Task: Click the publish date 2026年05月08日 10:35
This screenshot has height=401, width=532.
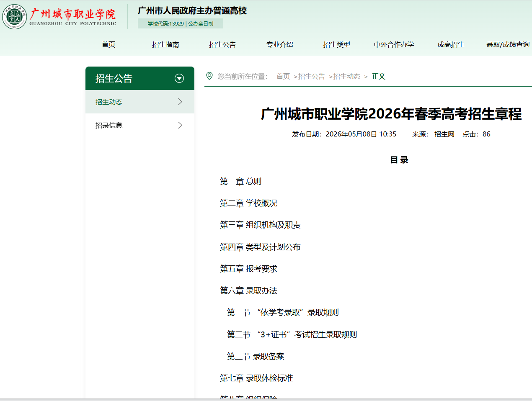Action: pos(361,134)
